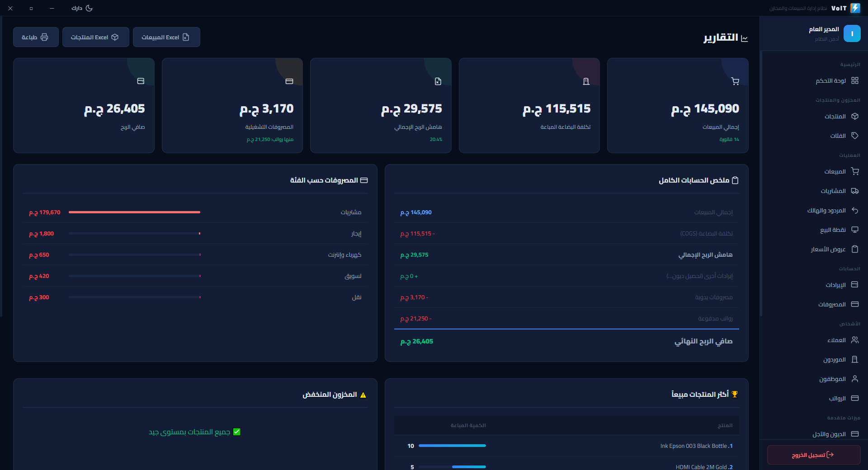
Task: Click the total sales summary card
Action: pyautogui.click(x=678, y=105)
